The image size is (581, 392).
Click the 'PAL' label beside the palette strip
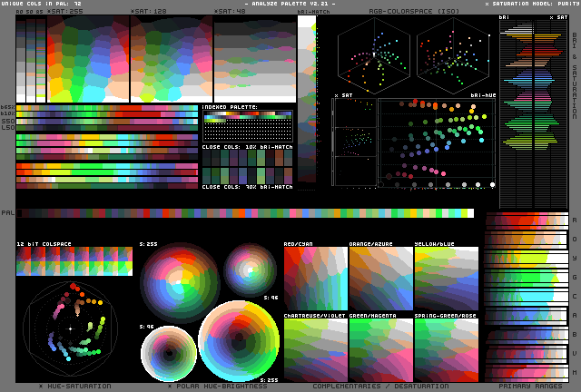(8, 213)
